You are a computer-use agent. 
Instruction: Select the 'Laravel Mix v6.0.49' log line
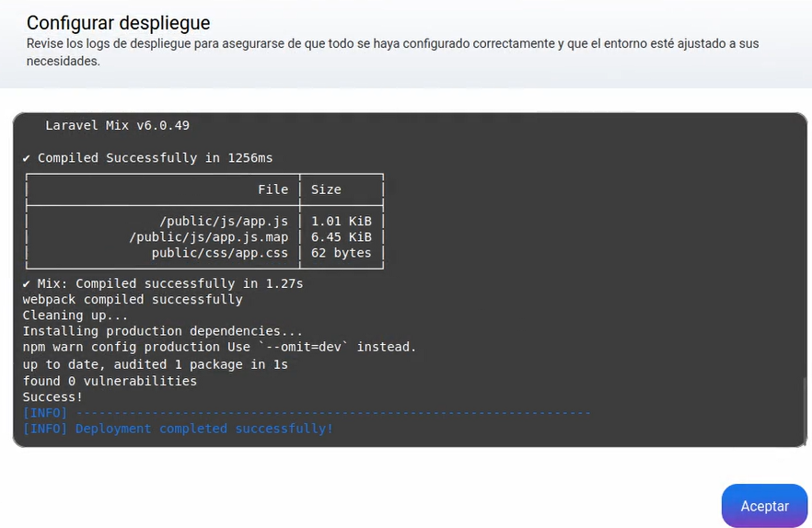(117, 125)
